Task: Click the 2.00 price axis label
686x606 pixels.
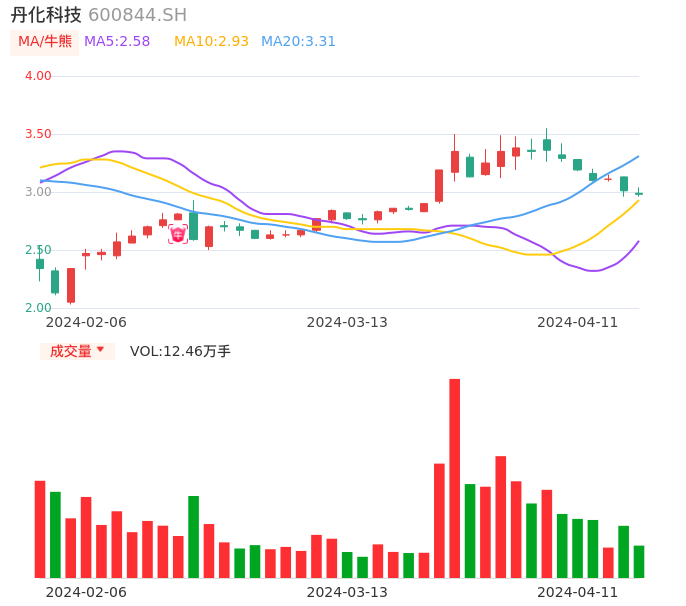Action: click(38, 308)
